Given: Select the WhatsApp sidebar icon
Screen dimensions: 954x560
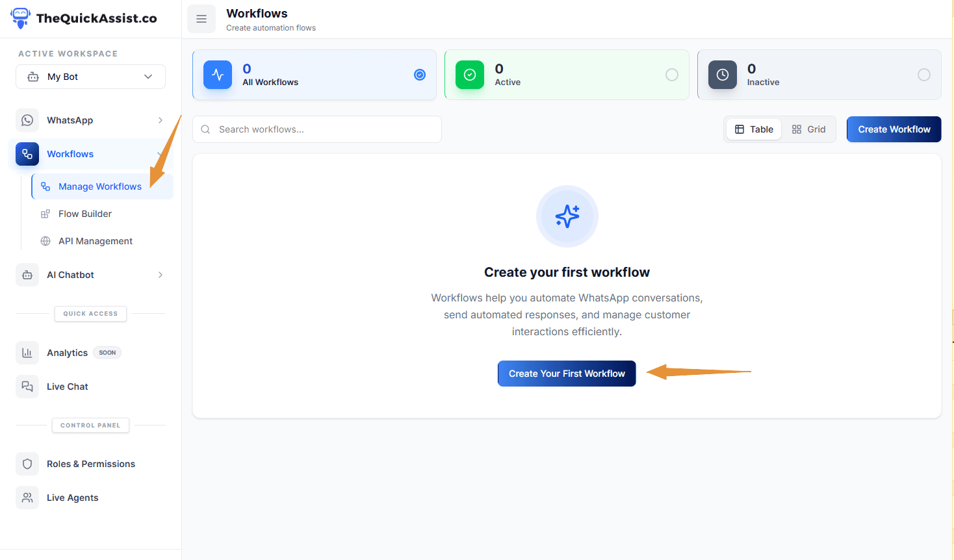Looking at the screenshot, I should pos(27,120).
